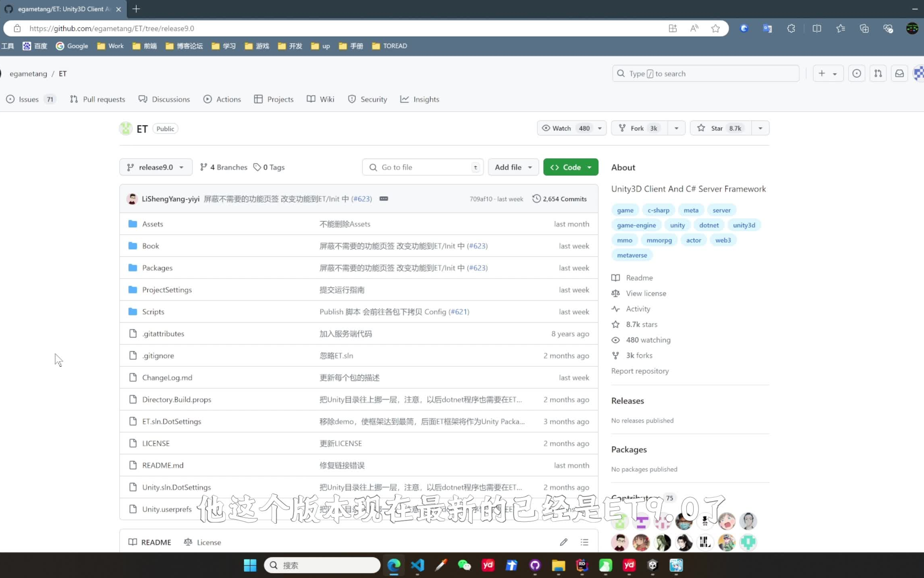Expand the release9.0 branch selector

pyautogui.click(x=156, y=167)
